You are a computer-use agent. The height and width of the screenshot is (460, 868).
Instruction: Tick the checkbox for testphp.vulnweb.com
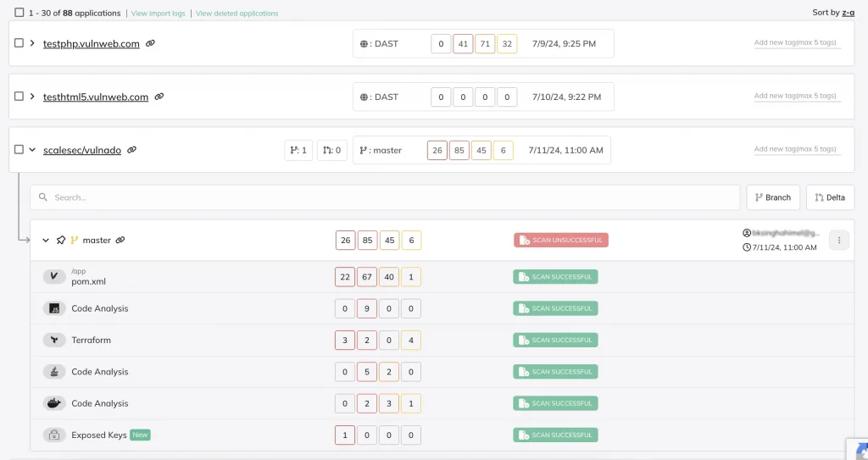point(19,43)
